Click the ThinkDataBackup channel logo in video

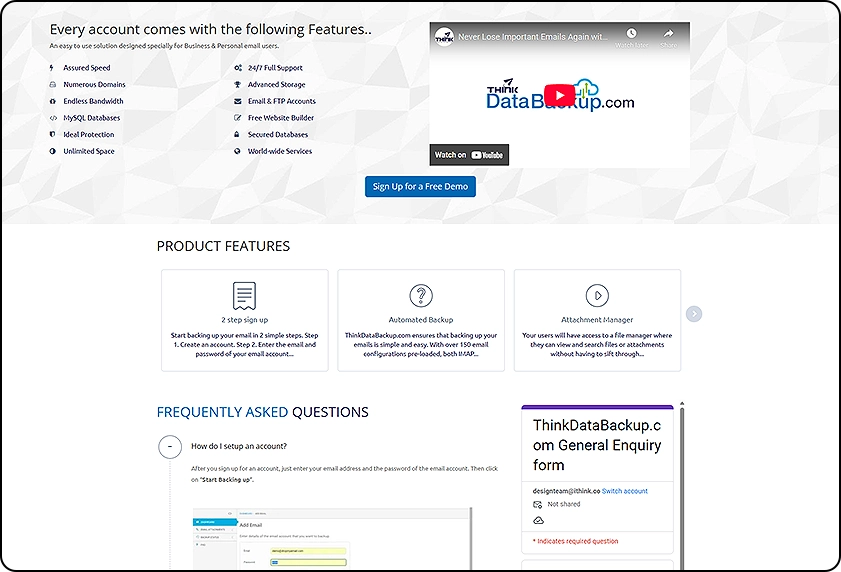click(x=443, y=36)
